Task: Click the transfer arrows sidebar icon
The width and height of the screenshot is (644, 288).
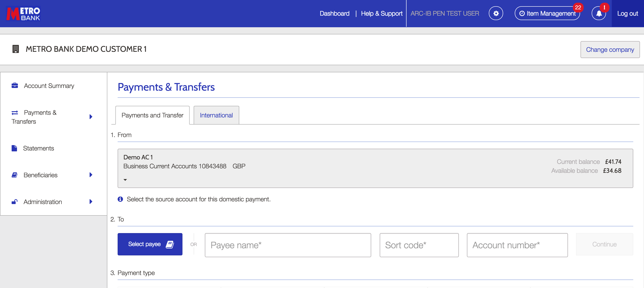Action: click(15, 113)
